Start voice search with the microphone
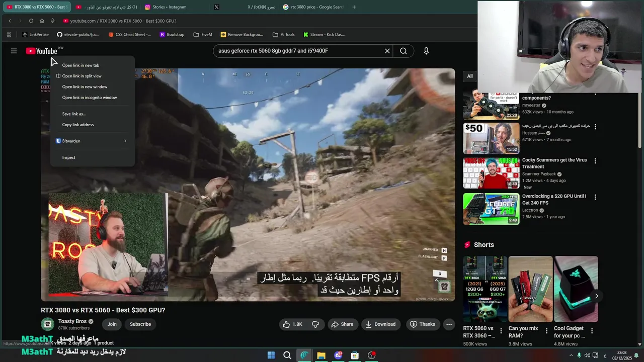This screenshot has height=362, width=644. [426, 51]
